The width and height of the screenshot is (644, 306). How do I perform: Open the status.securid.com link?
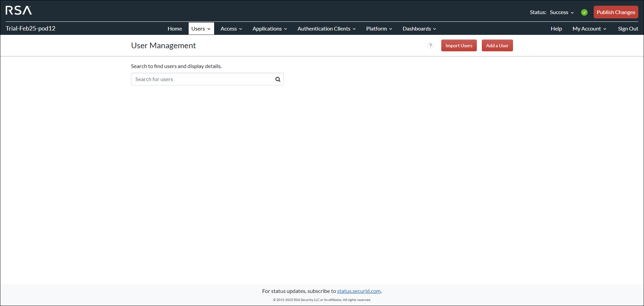359,291
